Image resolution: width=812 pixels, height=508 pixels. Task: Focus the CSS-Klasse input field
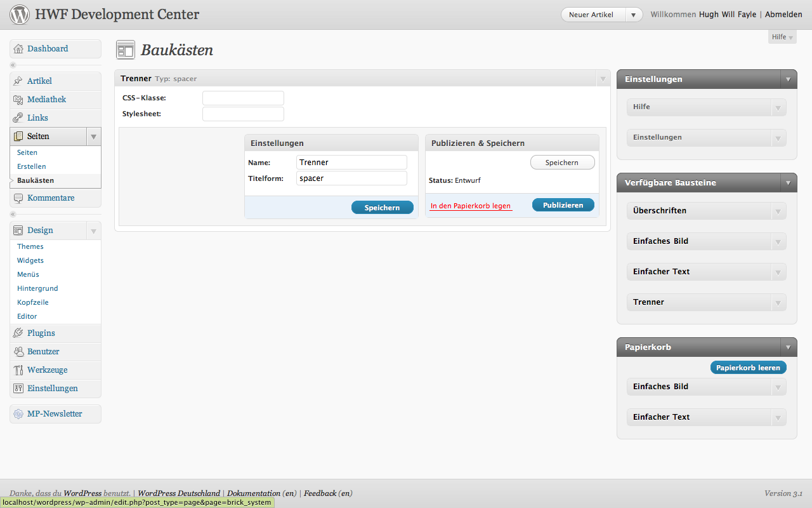243,98
